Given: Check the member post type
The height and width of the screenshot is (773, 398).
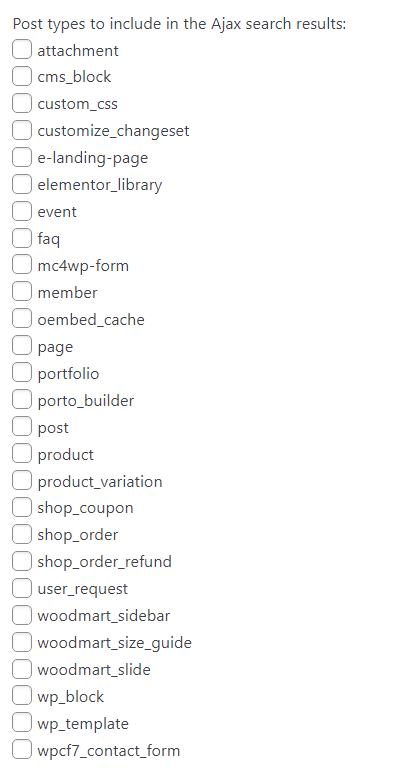Looking at the screenshot, I should pyautogui.click(x=22, y=292).
